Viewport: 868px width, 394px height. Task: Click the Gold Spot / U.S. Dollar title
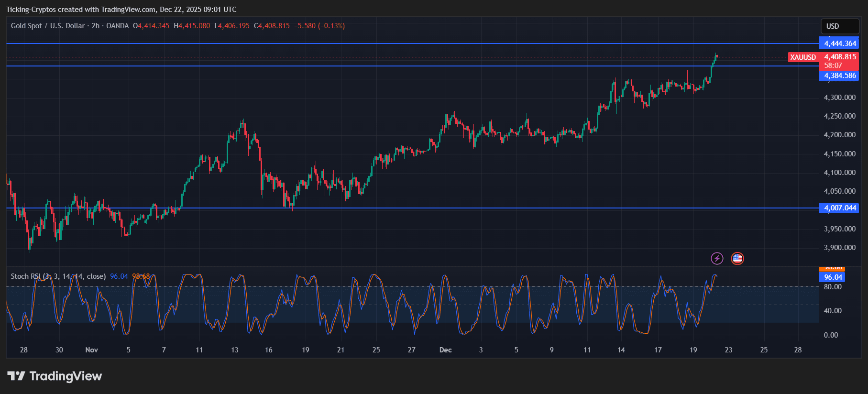(x=48, y=26)
